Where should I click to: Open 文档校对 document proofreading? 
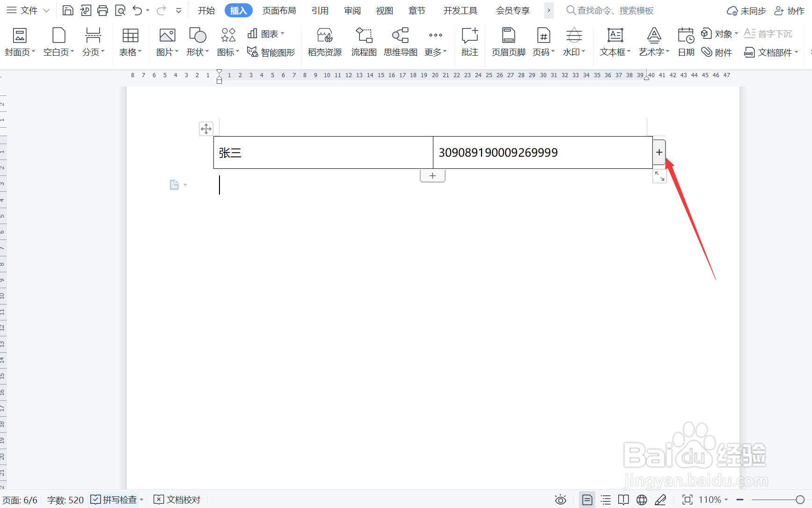click(177, 500)
